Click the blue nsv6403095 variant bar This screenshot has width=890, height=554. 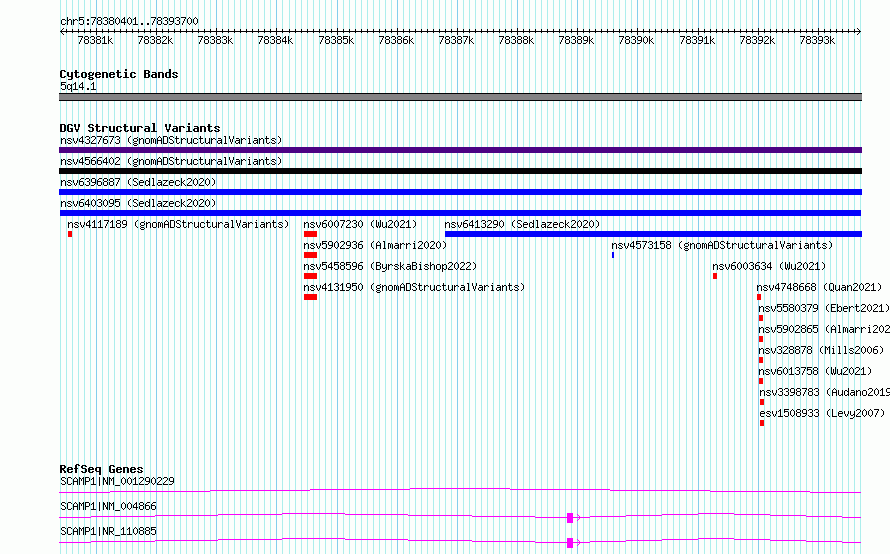coord(460,213)
